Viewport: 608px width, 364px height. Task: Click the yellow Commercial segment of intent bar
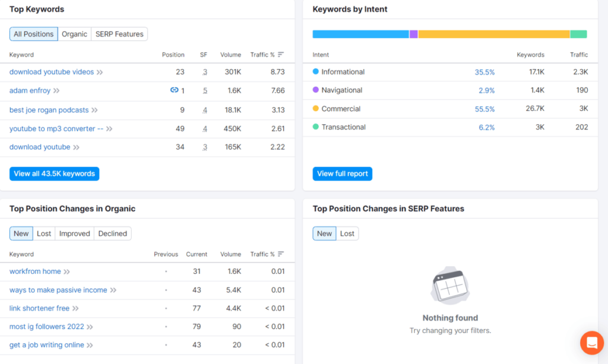click(494, 34)
